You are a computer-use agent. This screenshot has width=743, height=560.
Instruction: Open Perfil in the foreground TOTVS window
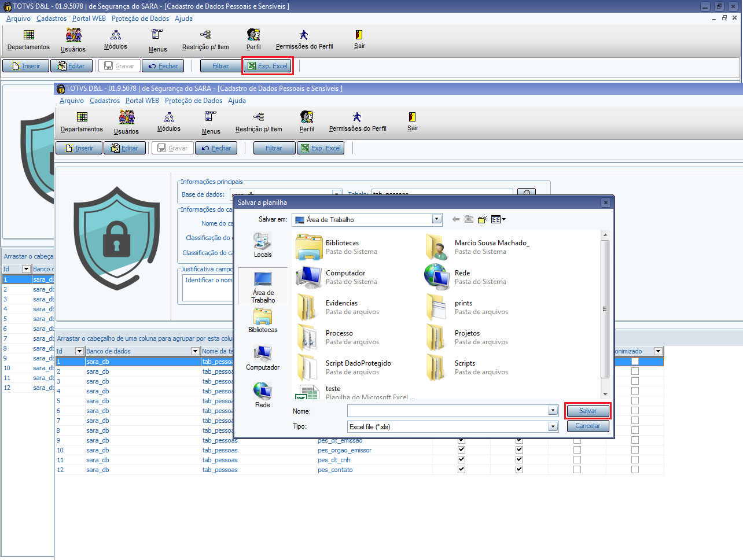pos(307,121)
